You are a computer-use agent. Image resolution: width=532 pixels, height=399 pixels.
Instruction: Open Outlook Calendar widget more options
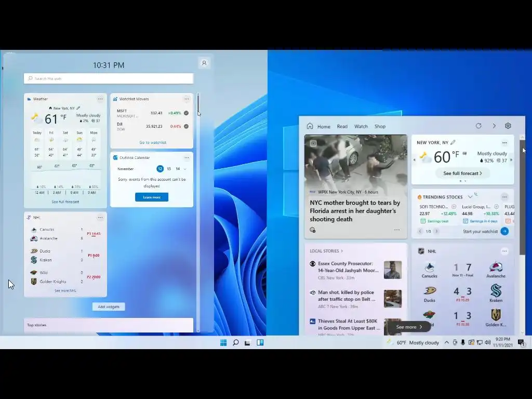pos(187,158)
